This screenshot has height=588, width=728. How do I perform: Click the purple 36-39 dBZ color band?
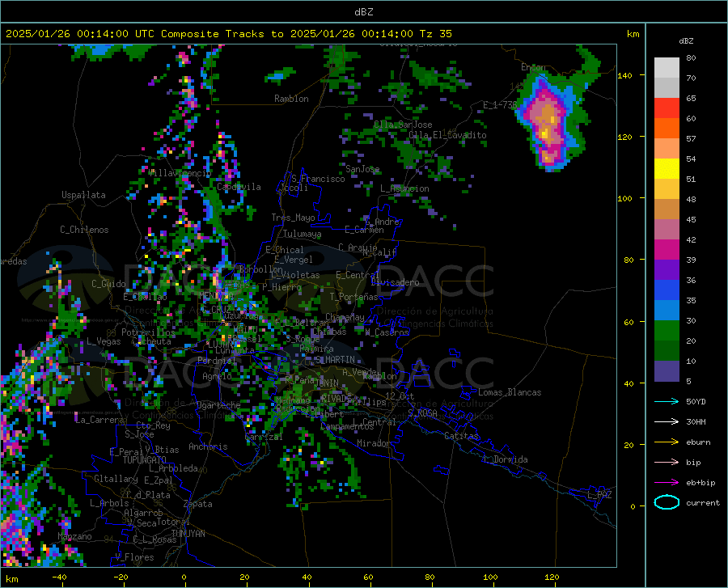[x=667, y=270]
